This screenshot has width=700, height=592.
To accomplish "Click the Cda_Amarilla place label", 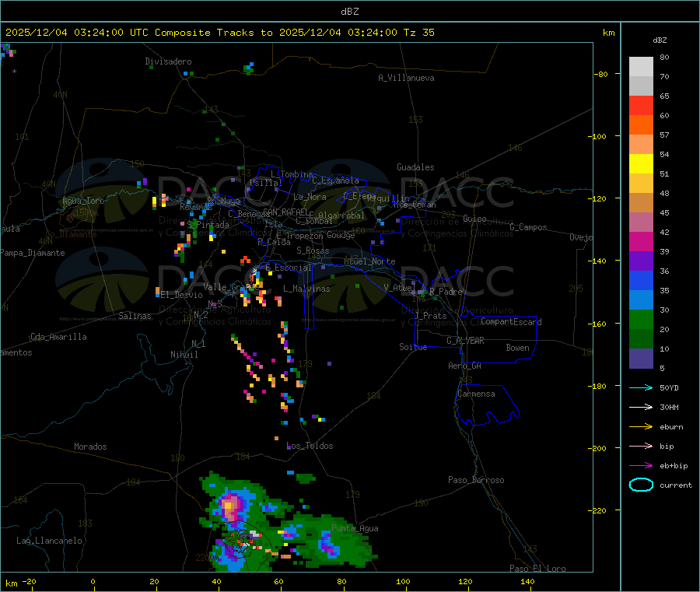I will coord(58,337).
